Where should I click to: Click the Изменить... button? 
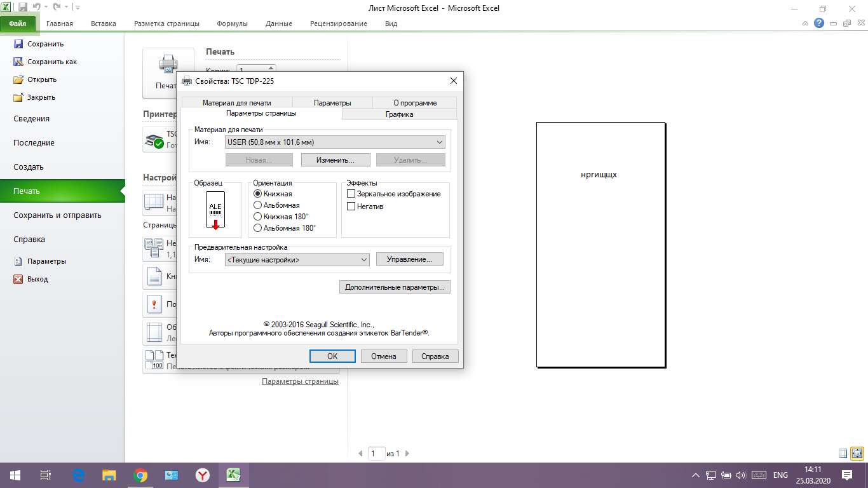335,160
